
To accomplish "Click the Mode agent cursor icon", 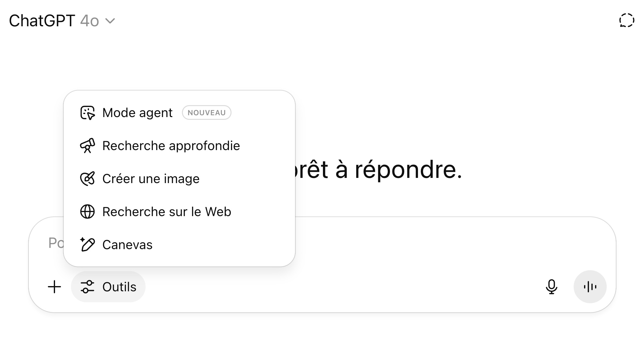I will tap(87, 113).
